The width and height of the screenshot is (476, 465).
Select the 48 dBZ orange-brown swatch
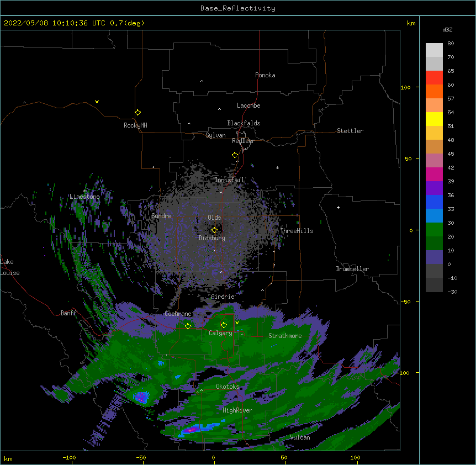click(434, 146)
